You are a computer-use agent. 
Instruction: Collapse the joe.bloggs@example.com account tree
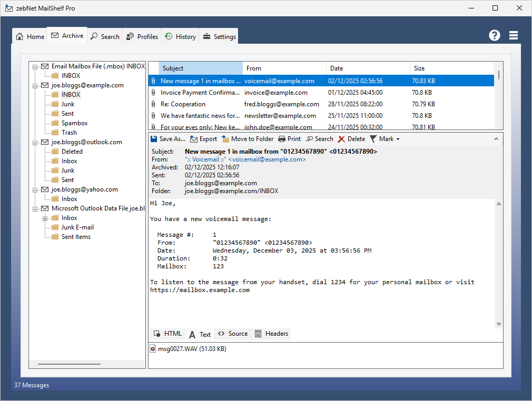35,85
